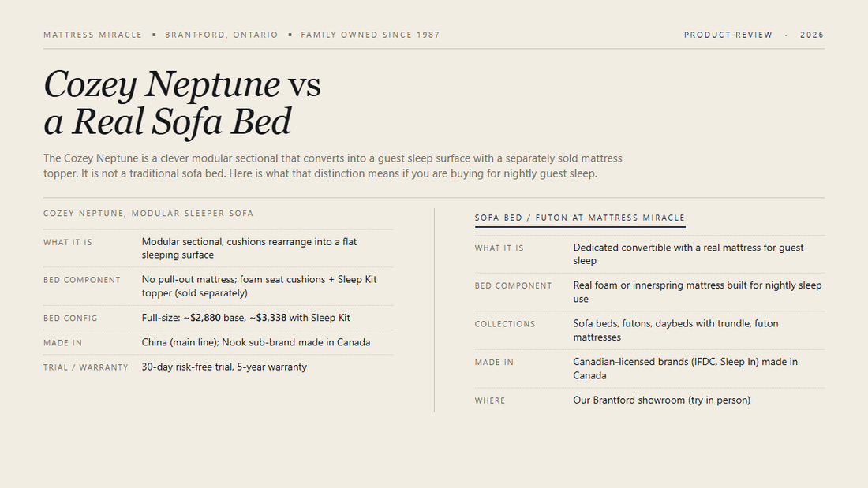The width and height of the screenshot is (868, 488).
Task: Click the Product Review label
Action: 728,35
